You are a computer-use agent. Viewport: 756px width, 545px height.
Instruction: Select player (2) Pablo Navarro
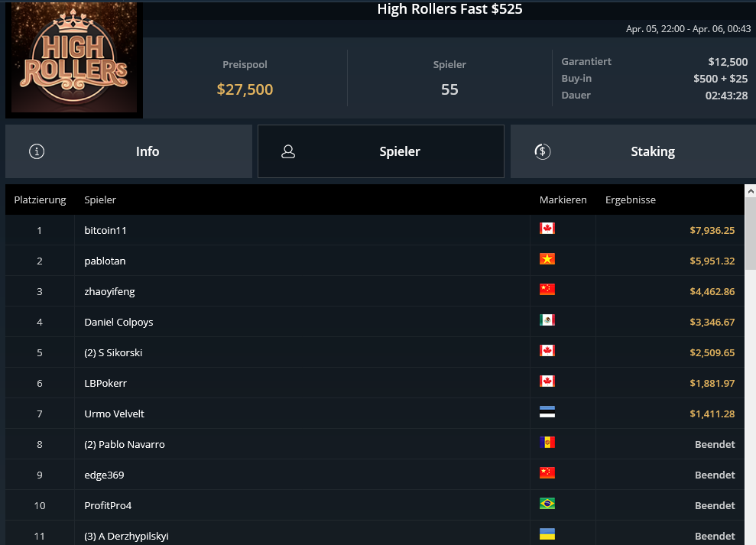[x=125, y=445]
